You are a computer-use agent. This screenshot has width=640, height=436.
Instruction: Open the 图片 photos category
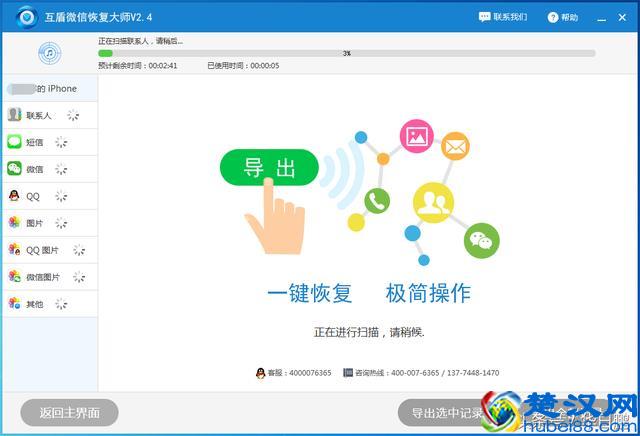pyautogui.click(x=50, y=223)
